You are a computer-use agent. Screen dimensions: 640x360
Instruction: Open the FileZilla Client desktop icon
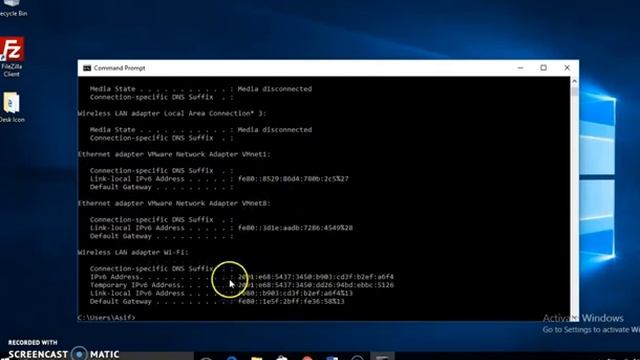click(12, 56)
